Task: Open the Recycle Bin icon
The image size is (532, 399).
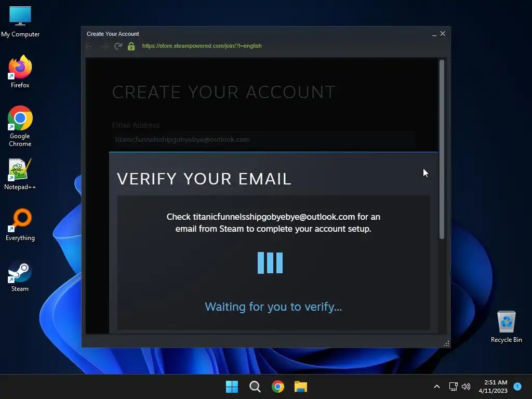Action: (x=506, y=327)
